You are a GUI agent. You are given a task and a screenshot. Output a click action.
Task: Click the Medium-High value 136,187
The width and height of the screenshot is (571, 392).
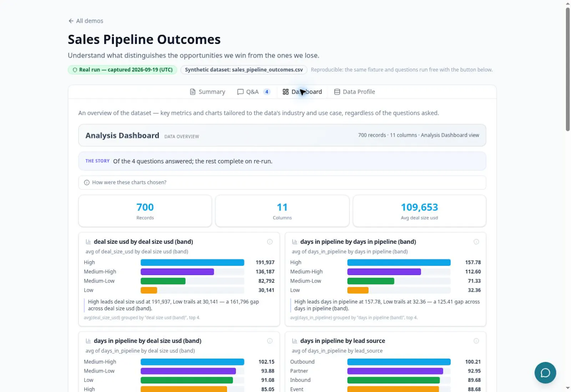[265, 272]
